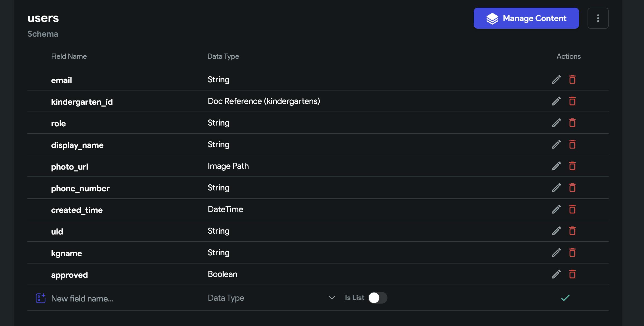644x326 pixels.
Task: Delete the email field
Action: (x=572, y=80)
